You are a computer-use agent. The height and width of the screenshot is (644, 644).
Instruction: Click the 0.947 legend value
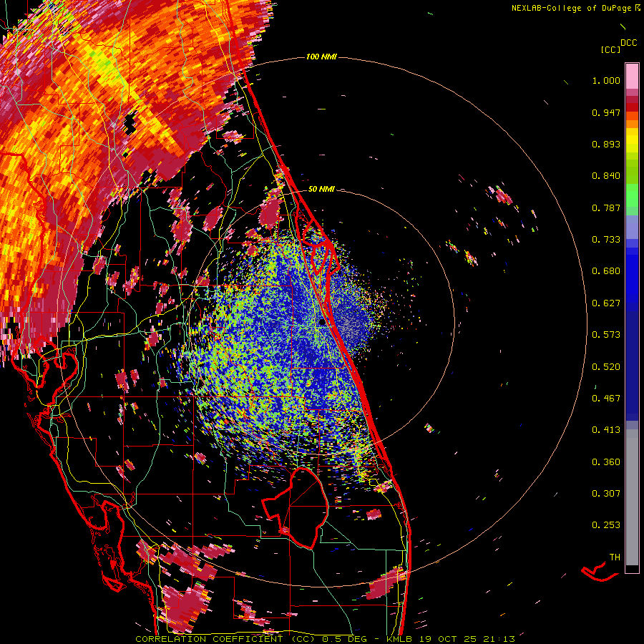pyautogui.click(x=606, y=112)
